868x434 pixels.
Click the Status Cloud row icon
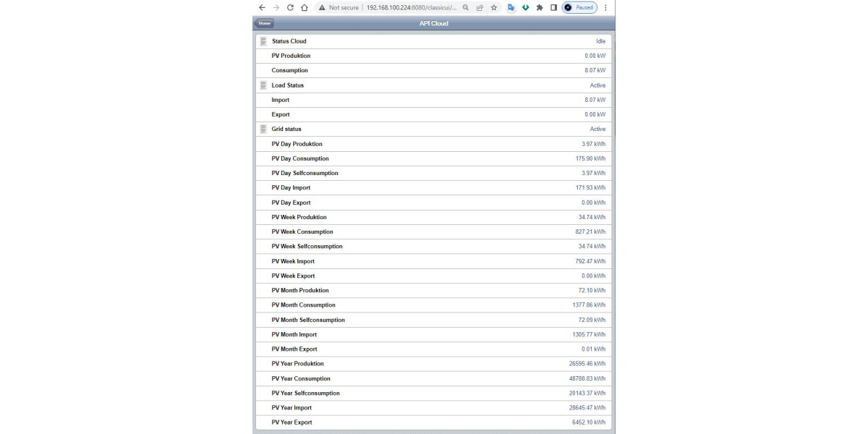(263, 41)
